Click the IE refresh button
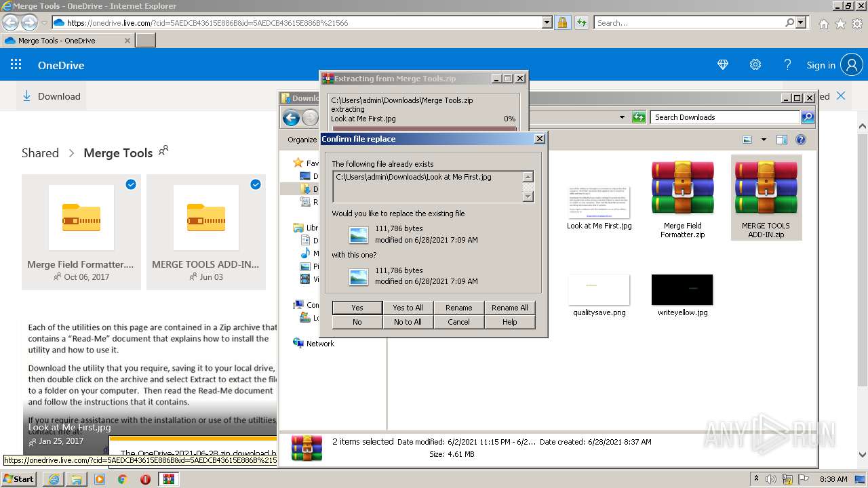868x488 pixels. point(581,23)
